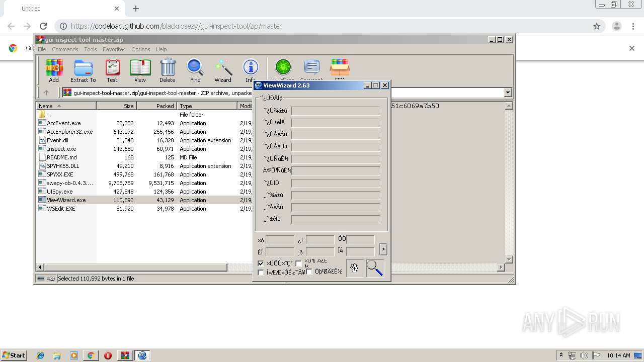Open the Favorites menu
Viewport: 644px width, 362px height.
point(114,49)
